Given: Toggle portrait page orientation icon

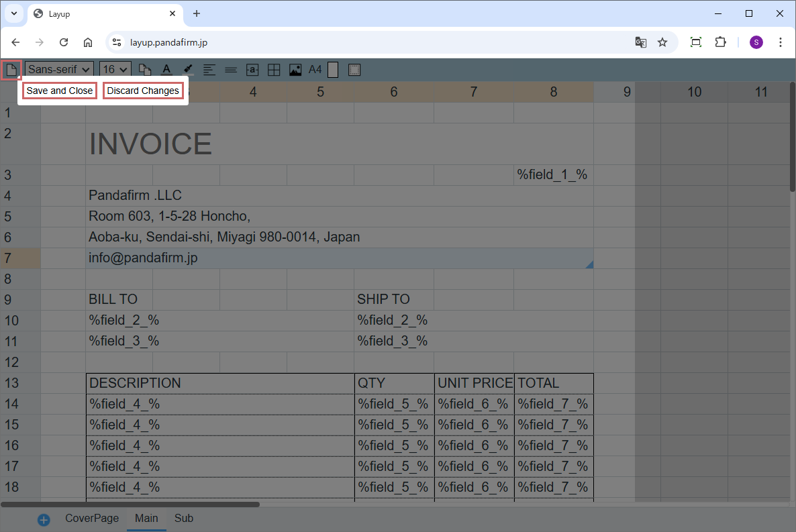Looking at the screenshot, I should (x=333, y=69).
